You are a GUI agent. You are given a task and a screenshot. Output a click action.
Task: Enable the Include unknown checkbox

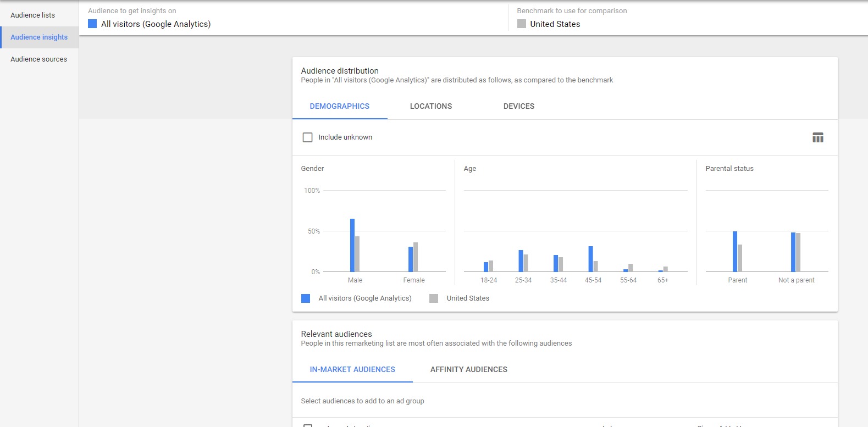(x=308, y=137)
